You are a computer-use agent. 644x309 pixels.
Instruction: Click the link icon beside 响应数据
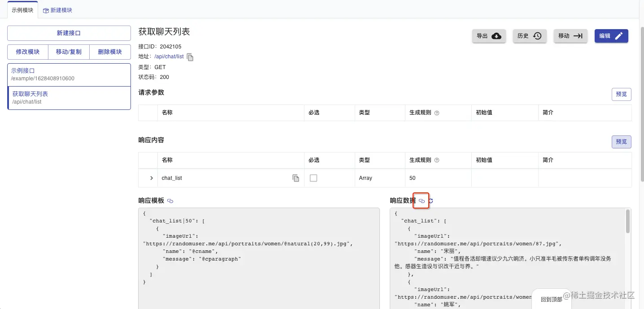(422, 201)
